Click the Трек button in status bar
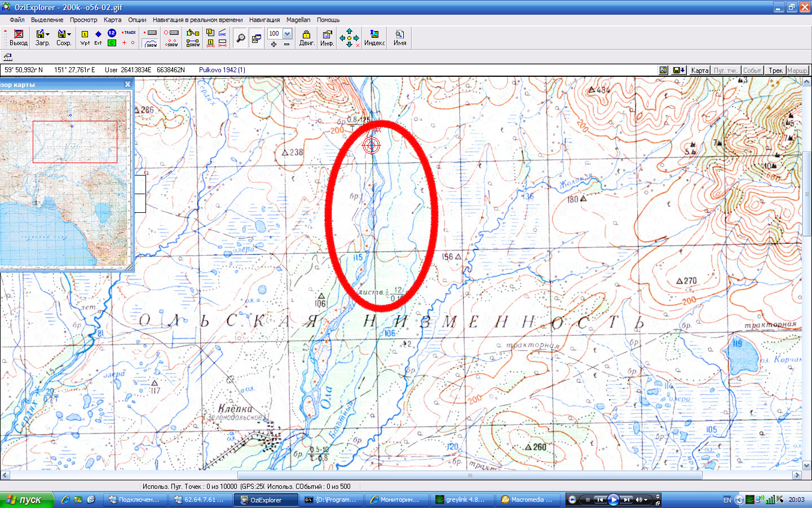The image size is (812, 508). pos(775,71)
